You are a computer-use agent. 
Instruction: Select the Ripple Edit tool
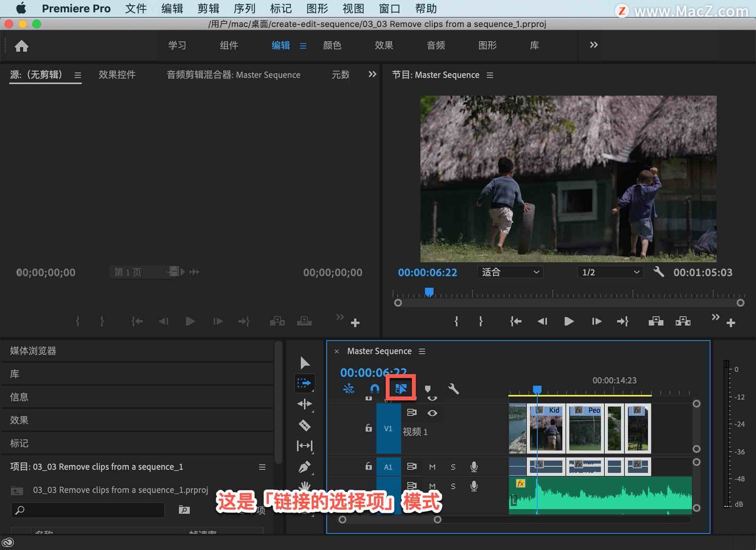pos(304,404)
